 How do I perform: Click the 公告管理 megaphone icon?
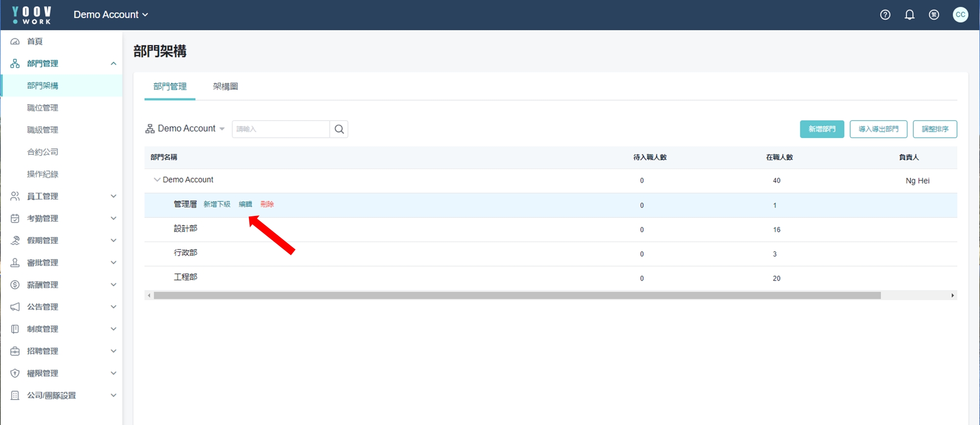[x=15, y=307]
